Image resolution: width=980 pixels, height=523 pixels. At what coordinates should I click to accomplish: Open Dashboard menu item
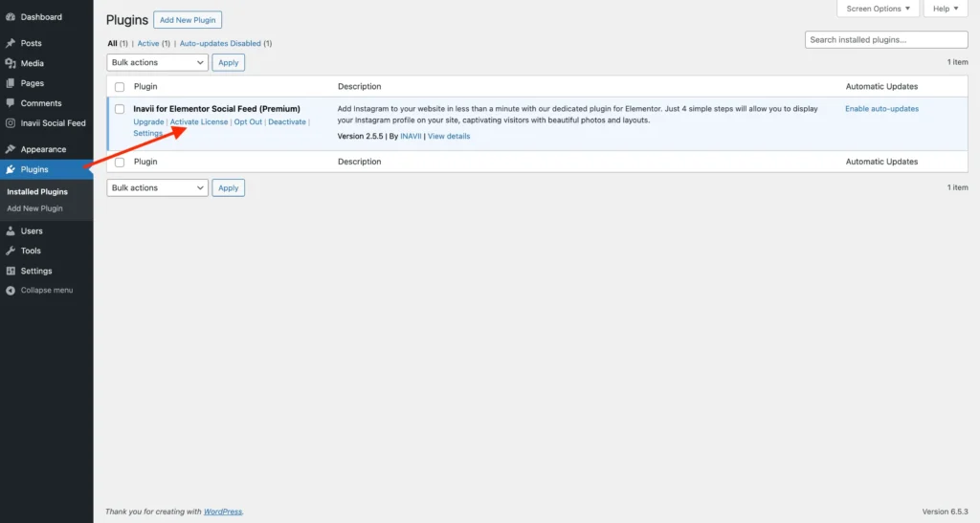click(x=41, y=17)
